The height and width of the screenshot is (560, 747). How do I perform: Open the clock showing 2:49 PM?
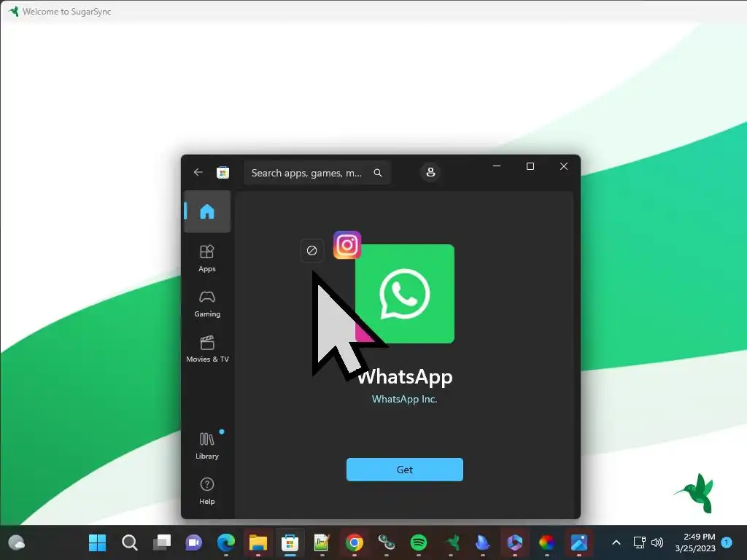point(695,542)
